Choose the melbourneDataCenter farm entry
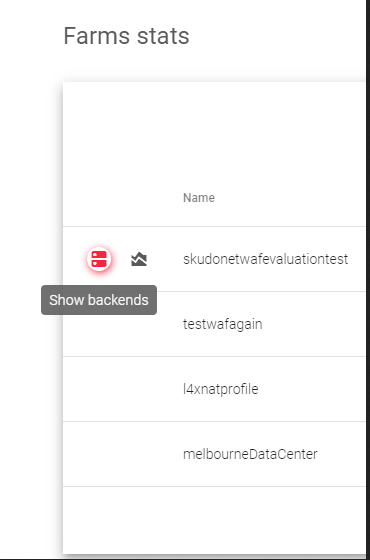 (250, 454)
